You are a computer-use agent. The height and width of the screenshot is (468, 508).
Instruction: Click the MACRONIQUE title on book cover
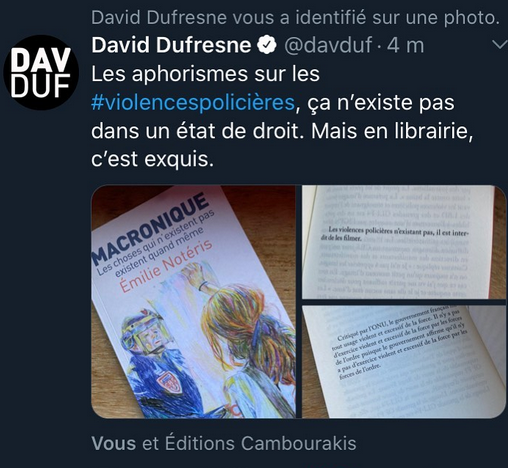[149, 228]
